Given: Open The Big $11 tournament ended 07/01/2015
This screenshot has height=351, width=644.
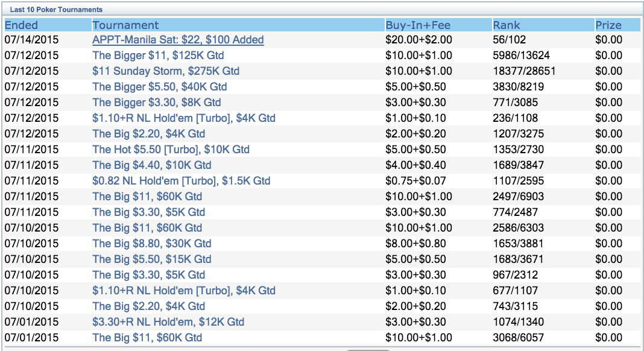Looking at the screenshot, I should click(x=147, y=338).
